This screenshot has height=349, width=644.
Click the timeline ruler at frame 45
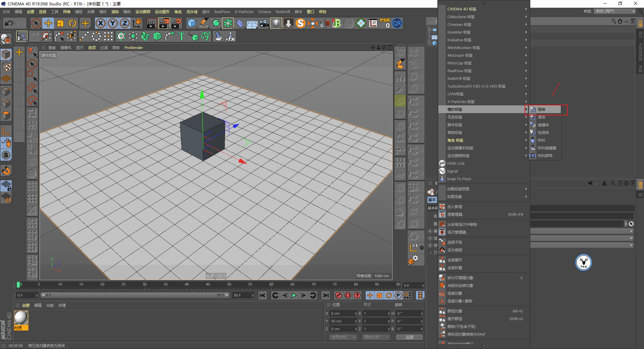(208, 285)
